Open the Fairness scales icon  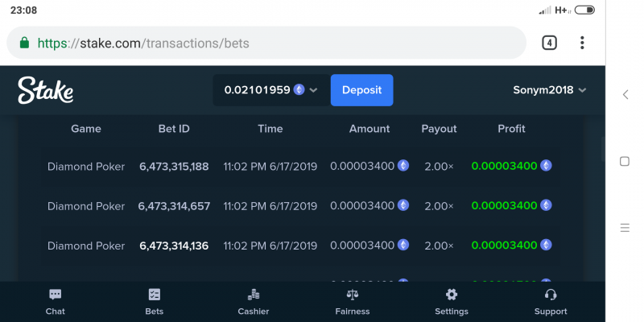tap(353, 295)
